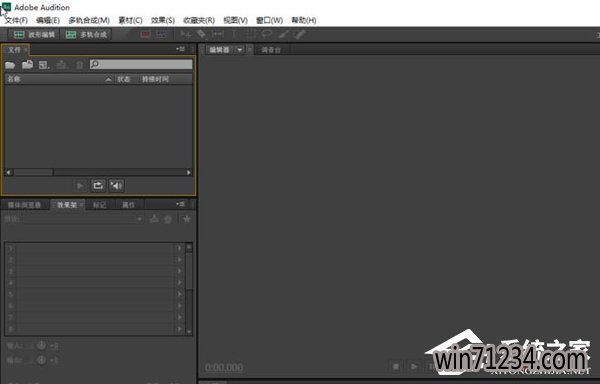Open the 视图(V) menu
Screen dimensions: 600x384
[x=235, y=20]
